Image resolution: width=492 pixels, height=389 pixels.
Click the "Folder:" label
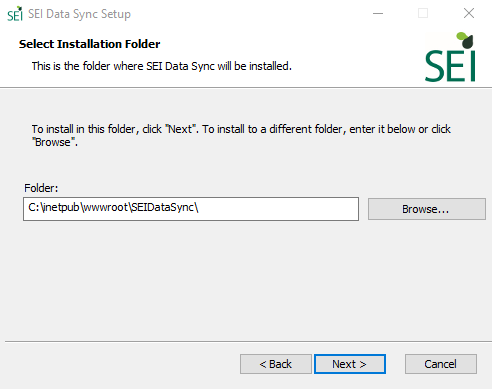[x=41, y=188]
